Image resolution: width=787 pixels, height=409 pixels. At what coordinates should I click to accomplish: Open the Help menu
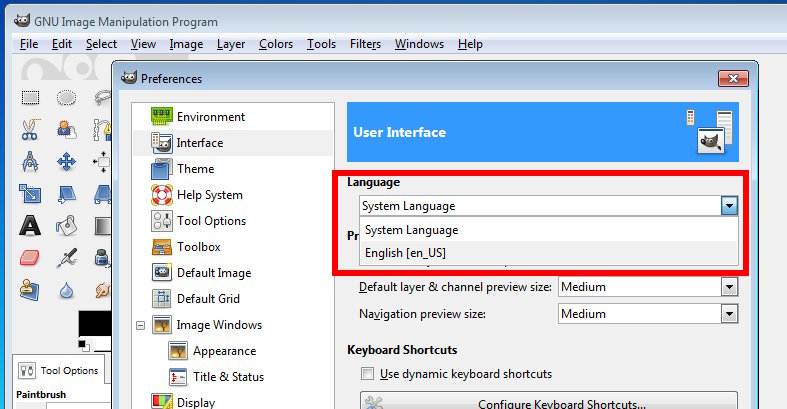[x=470, y=44]
